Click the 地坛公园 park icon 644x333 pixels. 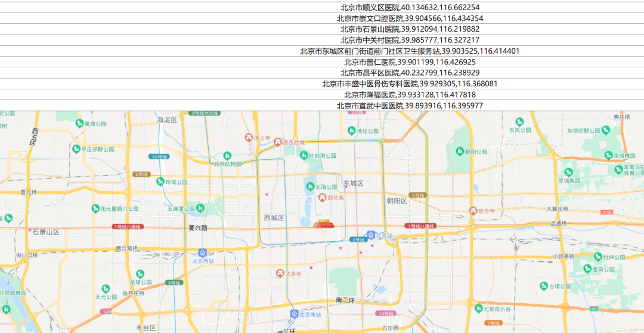coord(352,131)
